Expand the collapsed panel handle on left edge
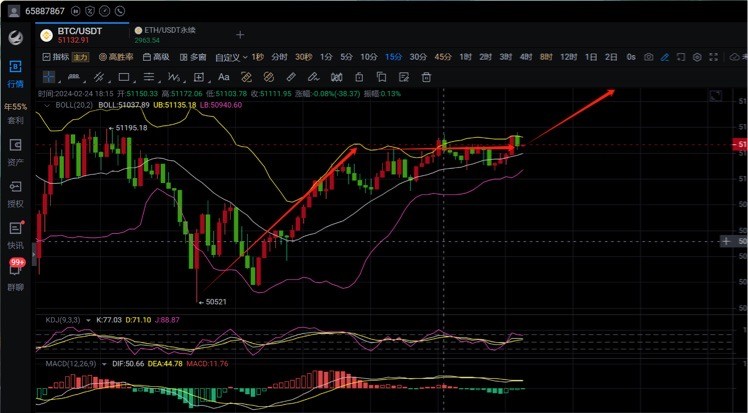748x413 pixels. tap(33, 254)
